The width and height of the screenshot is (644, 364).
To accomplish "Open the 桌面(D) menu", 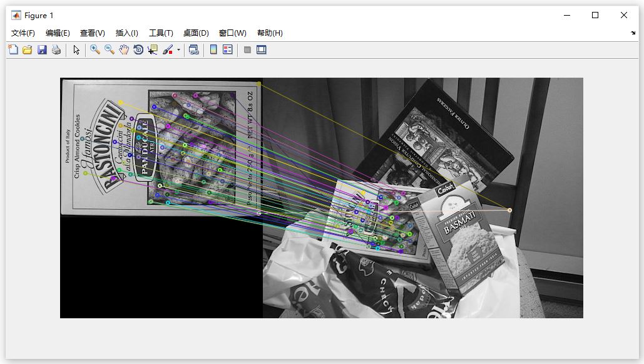I will click(196, 33).
